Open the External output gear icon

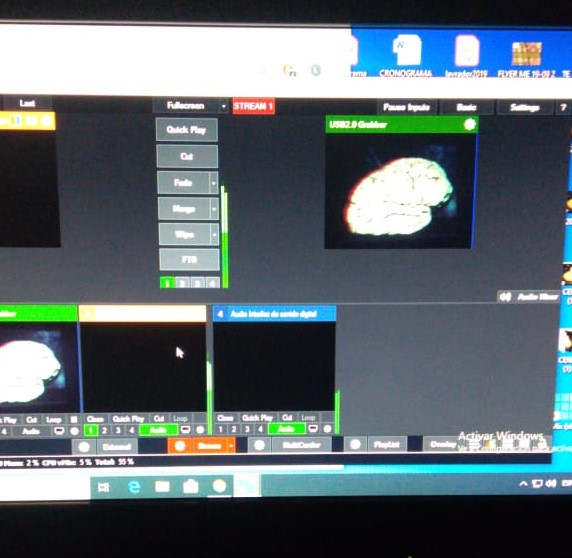[84, 447]
